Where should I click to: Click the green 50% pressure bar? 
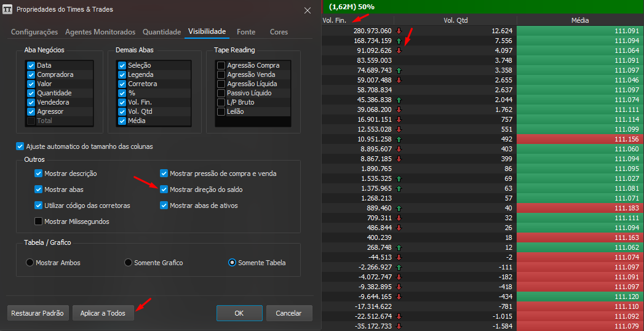click(483, 7)
